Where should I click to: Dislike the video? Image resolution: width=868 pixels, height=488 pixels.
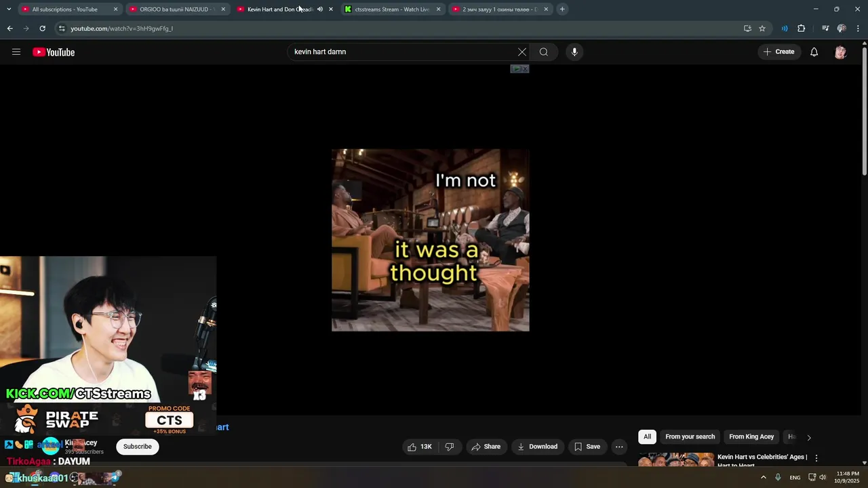449,447
